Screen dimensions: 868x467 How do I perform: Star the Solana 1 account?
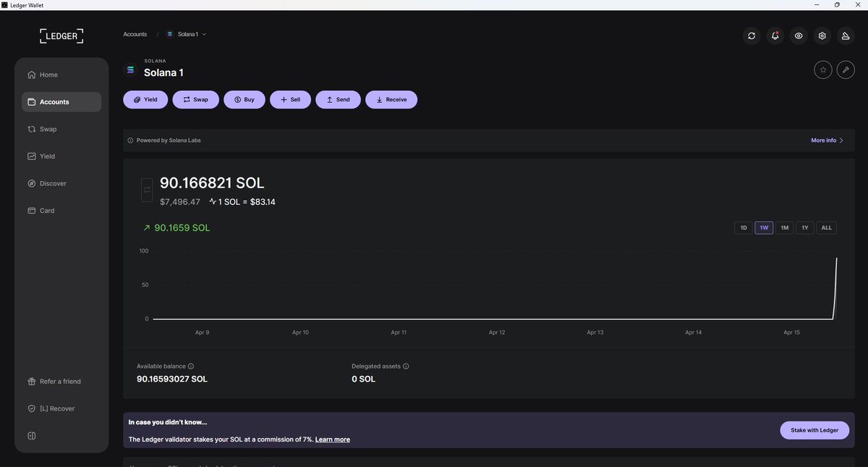click(822, 70)
